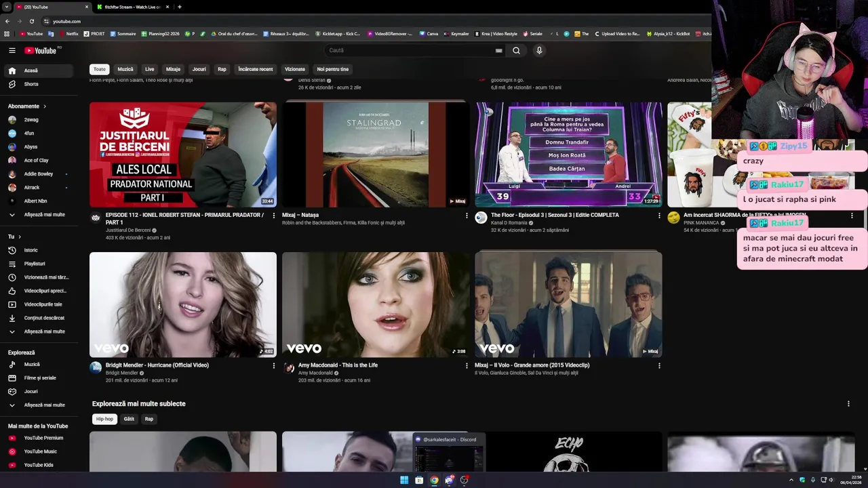Open the Abonamente section chevron

pos(45,106)
